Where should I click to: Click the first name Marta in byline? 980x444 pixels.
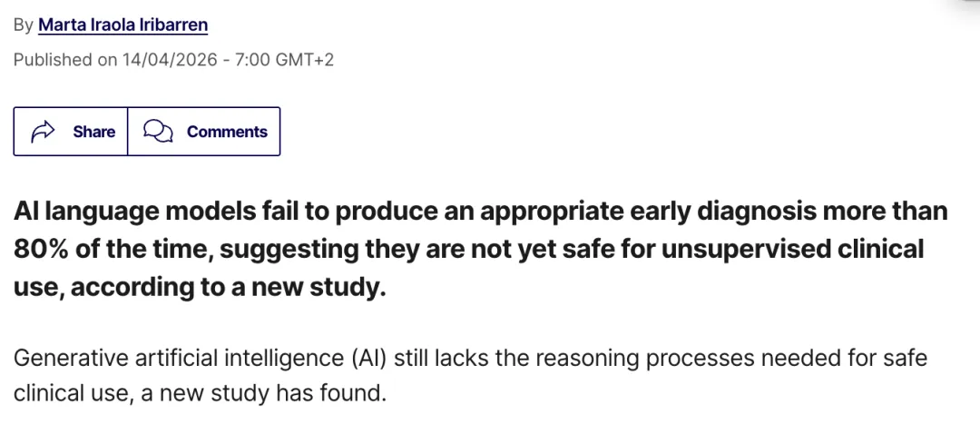(57, 25)
